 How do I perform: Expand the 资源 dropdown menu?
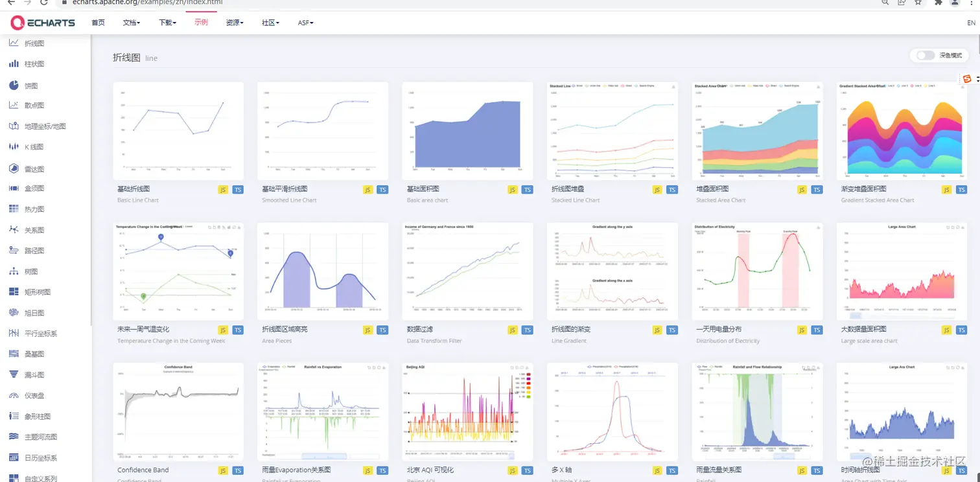[x=235, y=23]
